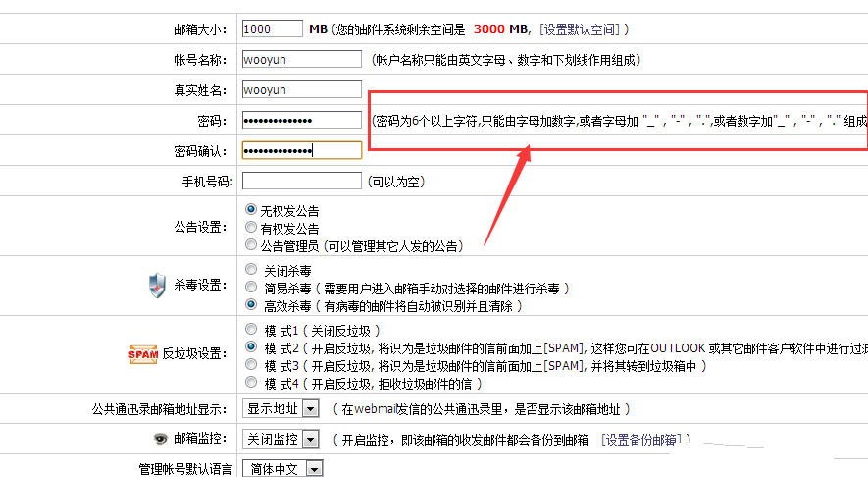Click the 邮箱大小 size input field
868x477 pixels.
pyautogui.click(x=272, y=29)
